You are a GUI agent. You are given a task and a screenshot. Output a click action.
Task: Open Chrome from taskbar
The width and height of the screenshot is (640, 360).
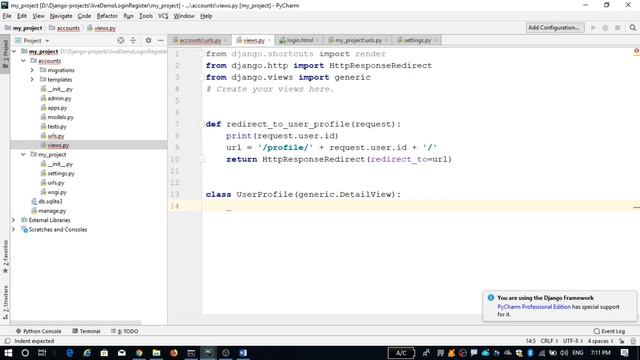pyautogui.click(x=139, y=353)
